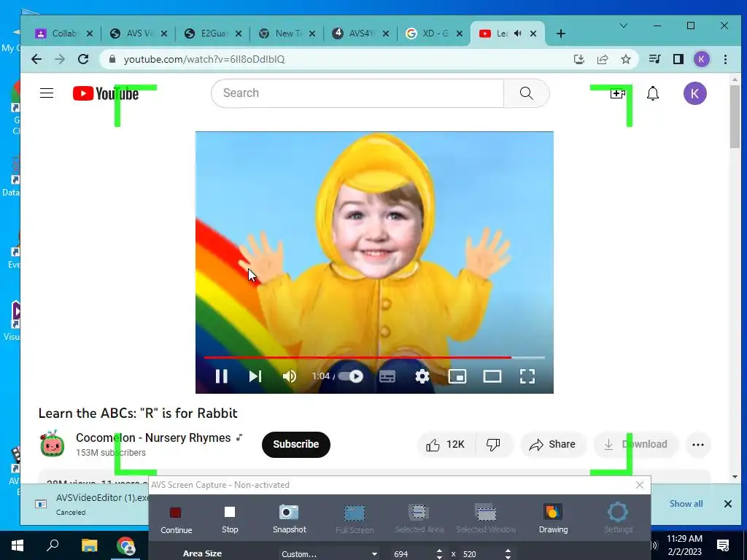The image size is (747, 560).
Task: Click the Cocomelon channel avatar
Action: [x=53, y=444]
